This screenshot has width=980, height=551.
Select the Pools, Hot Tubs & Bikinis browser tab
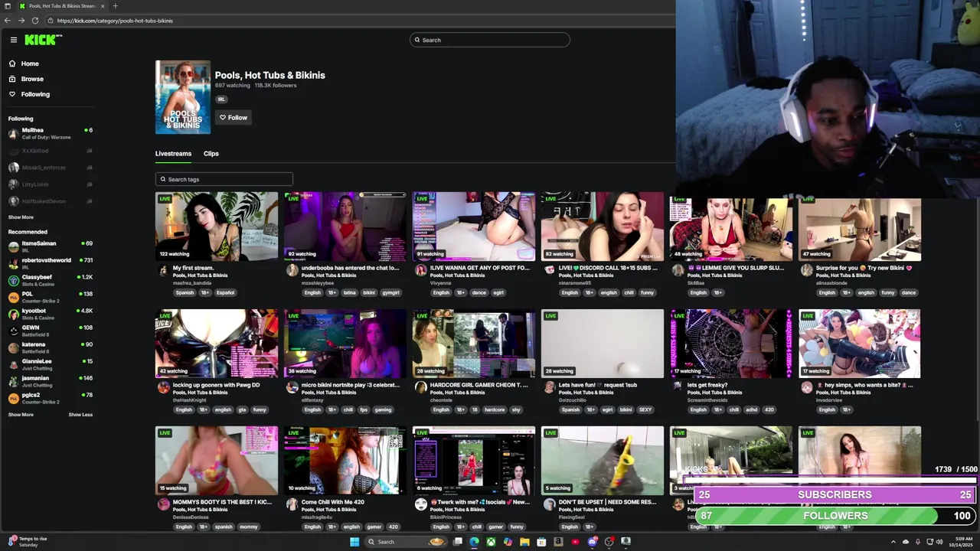coord(61,6)
